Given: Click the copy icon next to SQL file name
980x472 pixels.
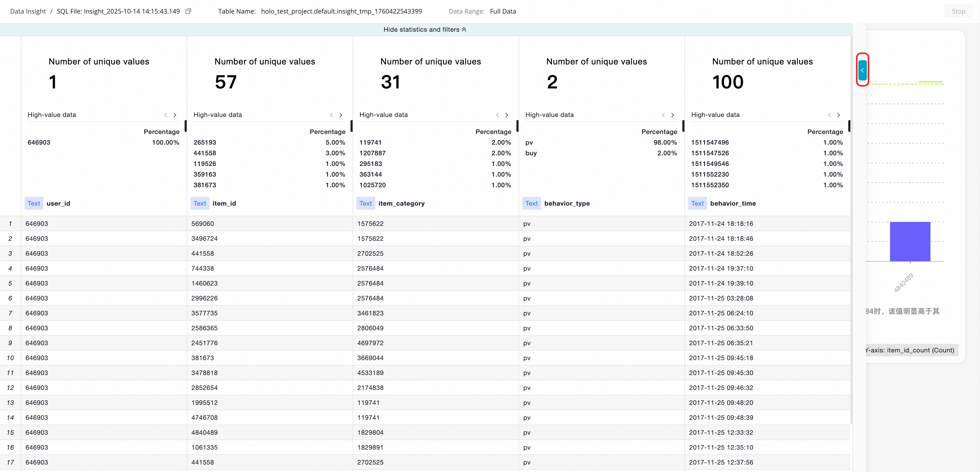Looking at the screenshot, I should (x=188, y=11).
